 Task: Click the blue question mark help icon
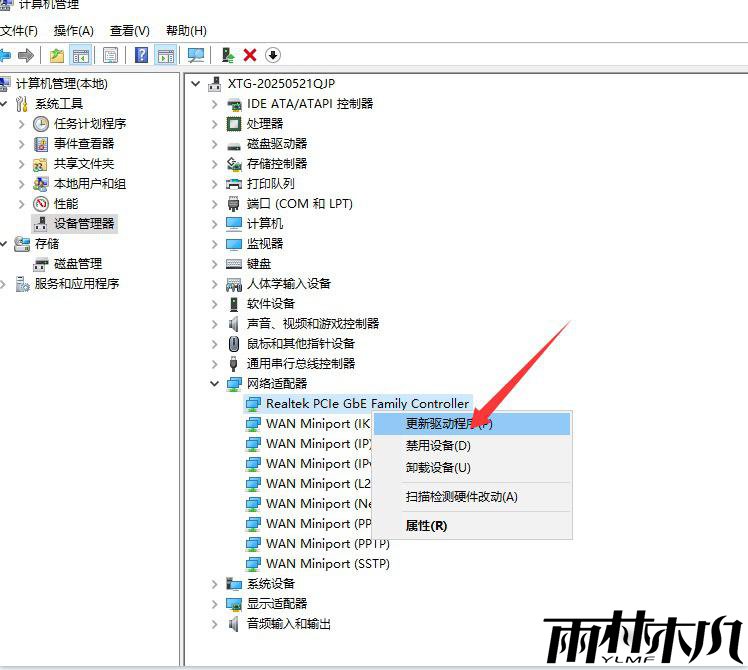click(142, 55)
